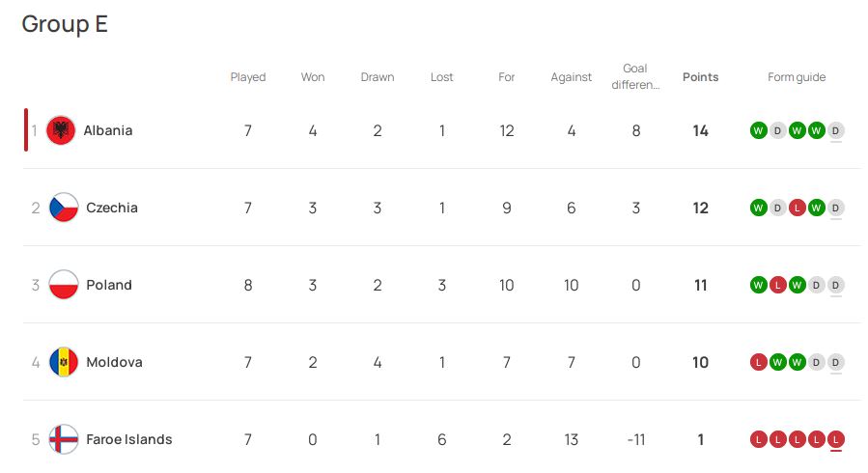
Task: Sort table by Points column header
Action: tap(700, 77)
